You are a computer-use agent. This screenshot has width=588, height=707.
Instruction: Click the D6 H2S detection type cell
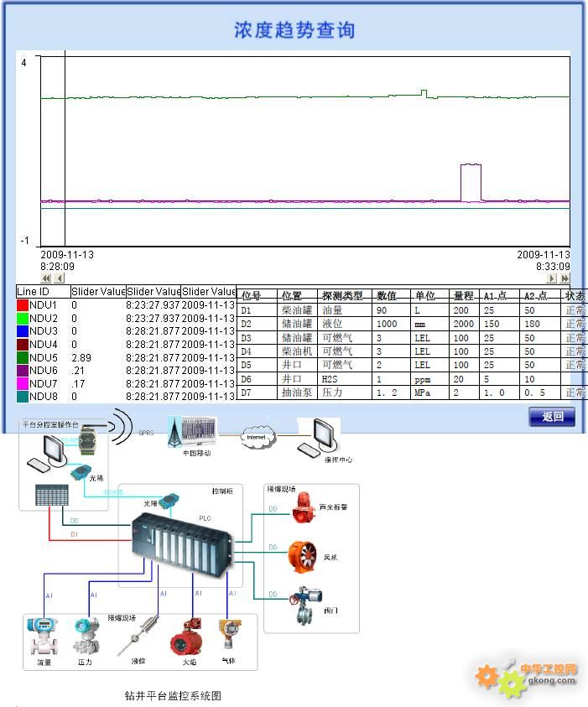click(x=330, y=380)
